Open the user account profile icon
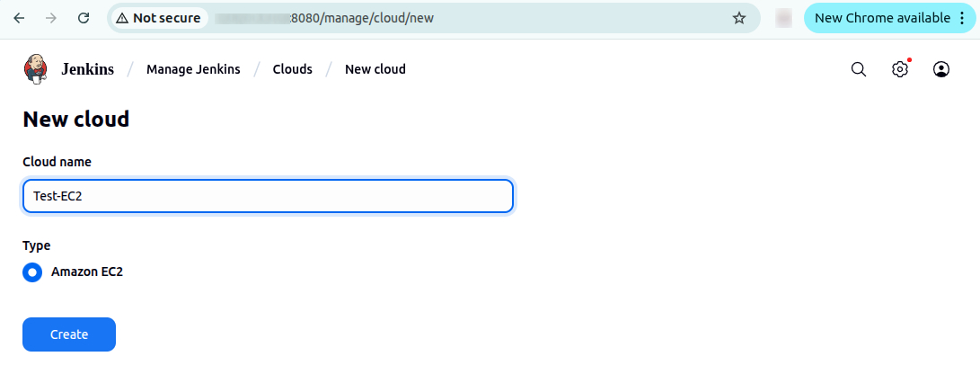This screenshot has width=980, height=392. click(x=941, y=69)
